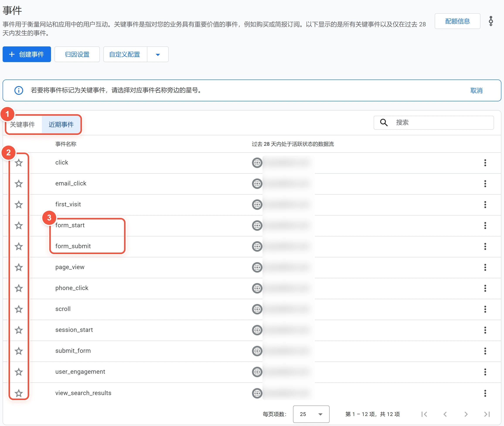Image resolution: width=504 pixels, height=426 pixels.
Task: Open more options for click row
Action: tap(485, 163)
